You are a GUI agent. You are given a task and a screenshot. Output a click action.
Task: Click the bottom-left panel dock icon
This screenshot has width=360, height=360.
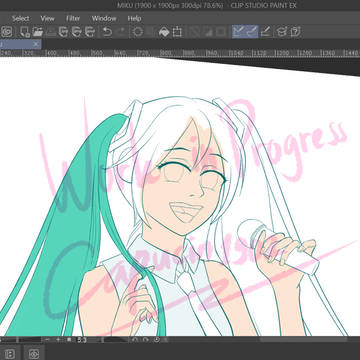point(10,354)
